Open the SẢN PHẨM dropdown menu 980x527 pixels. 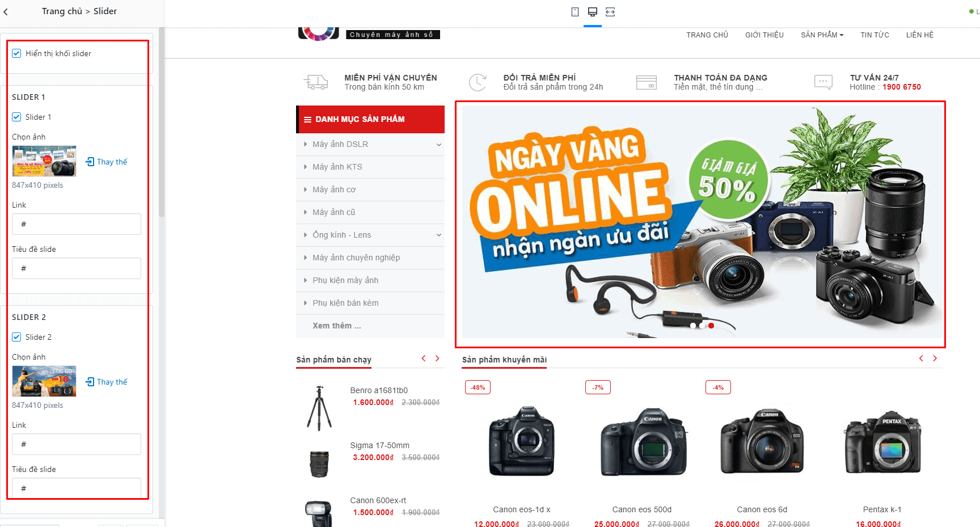click(822, 35)
